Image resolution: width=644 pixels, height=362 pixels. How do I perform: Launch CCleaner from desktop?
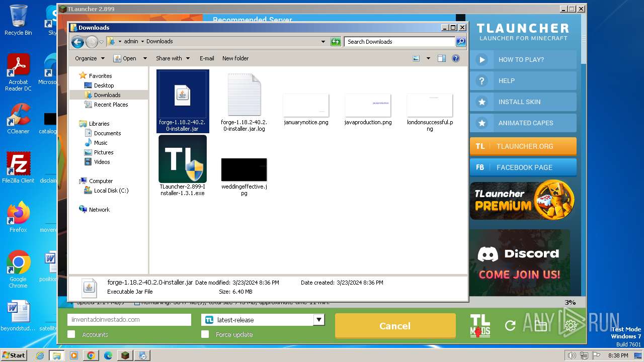[18, 119]
